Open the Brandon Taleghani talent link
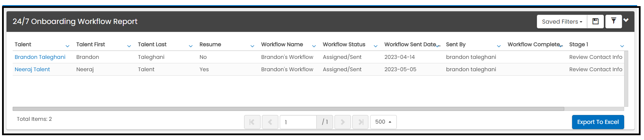The height and width of the screenshot is (140, 644). click(40, 57)
